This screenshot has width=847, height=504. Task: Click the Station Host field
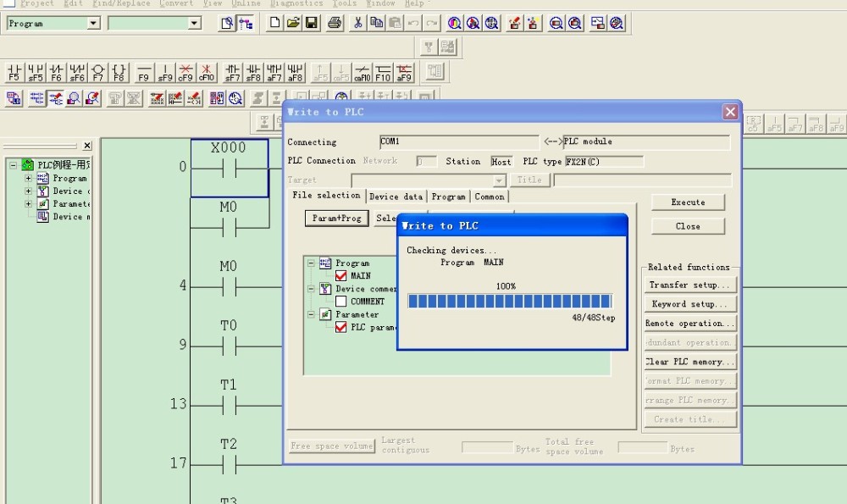[501, 162]
